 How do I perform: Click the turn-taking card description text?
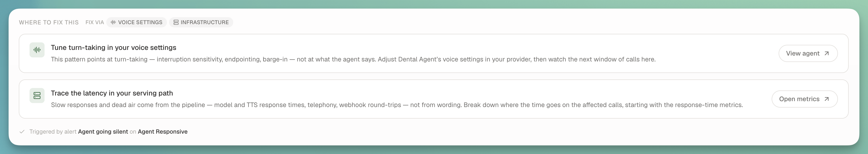click(353, 59)
